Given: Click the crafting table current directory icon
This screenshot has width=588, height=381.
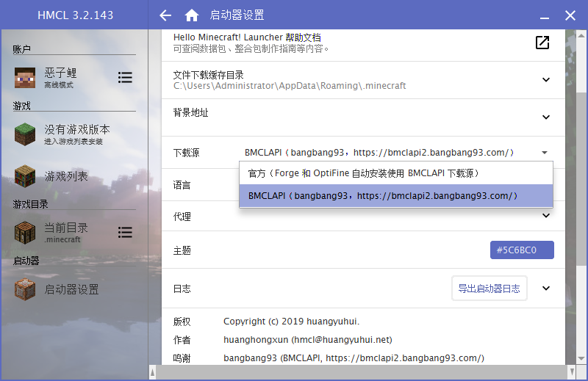Looking at the screenshot, I should [x=25, y=232].
